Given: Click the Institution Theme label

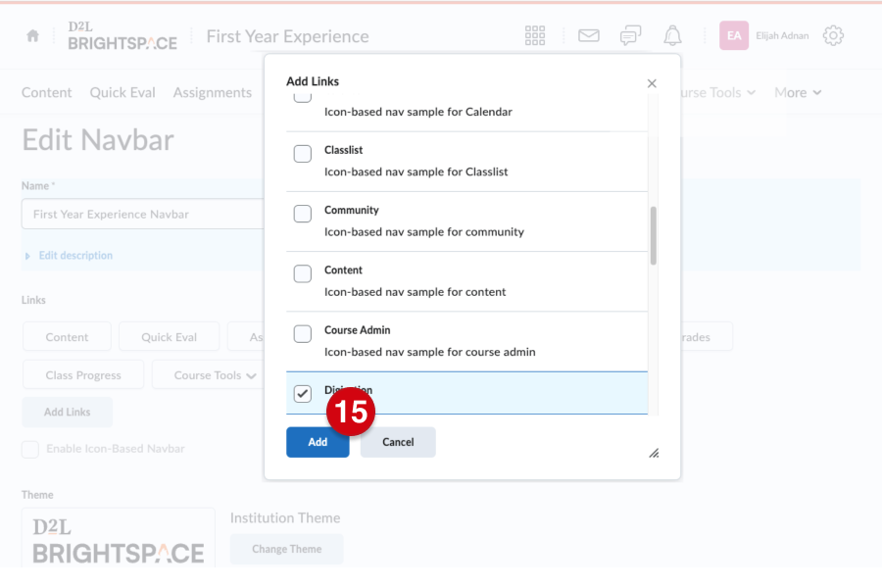Looking at the screenshot, I should point(285,517).
